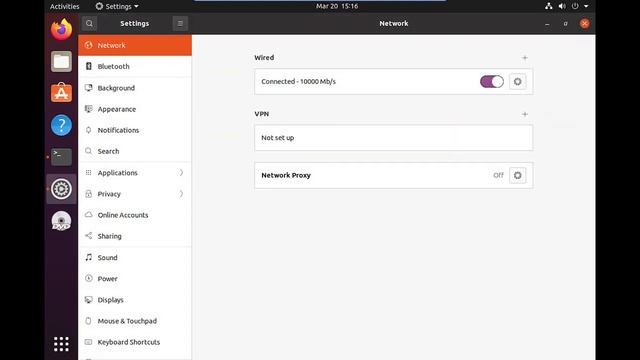Screen dimensions: 640x360
Task: Open the Help question-mark icon
Action: [61, 125]
